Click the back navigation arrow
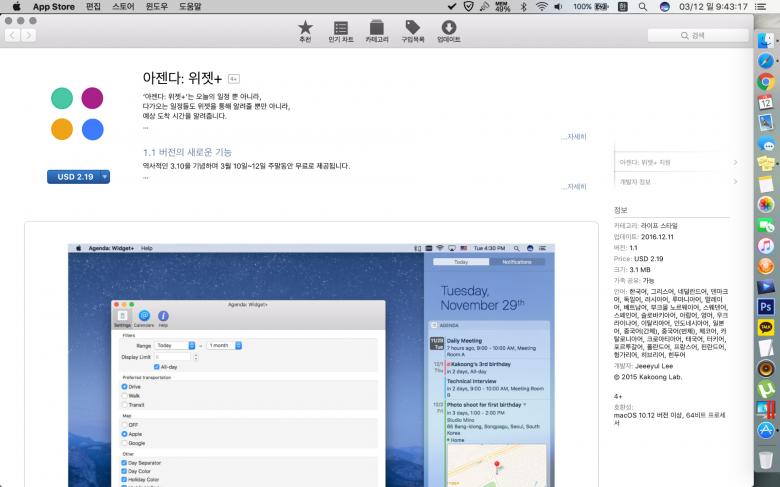This screenshot has height=487, width=780. point(12,35)
